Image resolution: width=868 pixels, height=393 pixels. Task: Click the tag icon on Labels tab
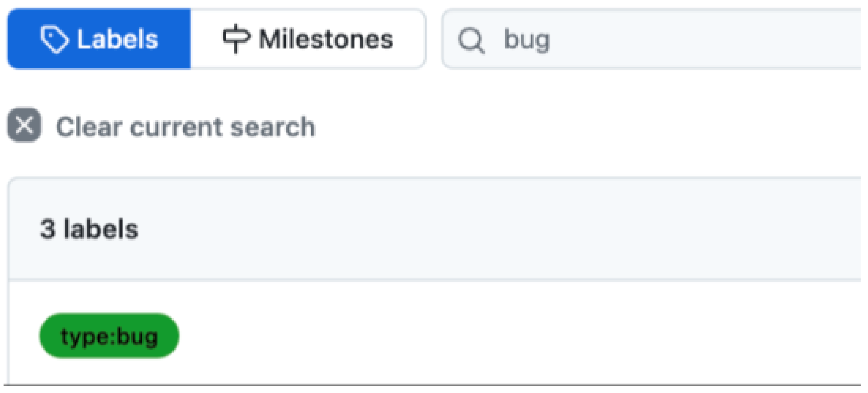[x=54, y=39]
